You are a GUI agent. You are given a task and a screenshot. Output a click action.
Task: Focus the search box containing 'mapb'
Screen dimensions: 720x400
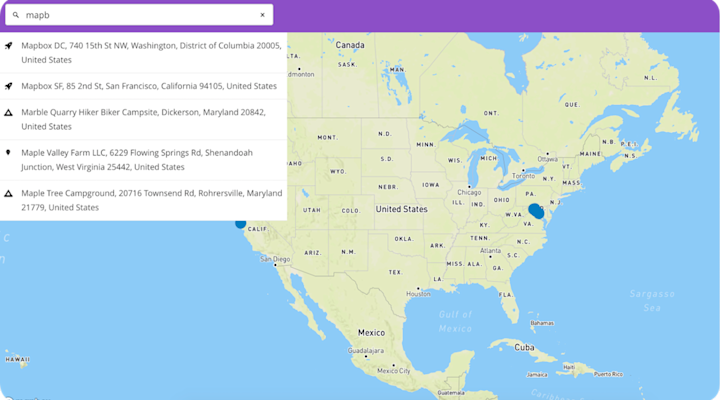click(x=139, y=15)
